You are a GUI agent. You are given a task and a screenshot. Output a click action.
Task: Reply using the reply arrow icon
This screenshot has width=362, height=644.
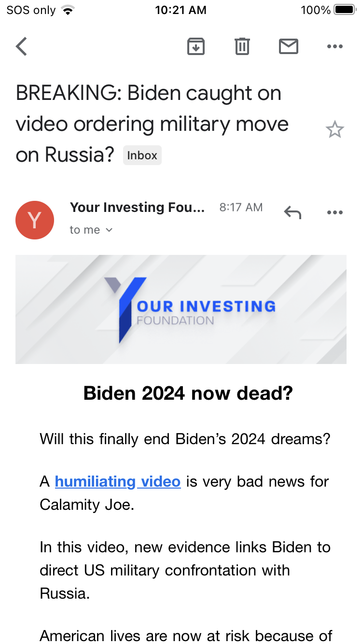click(x=292, y=212)
